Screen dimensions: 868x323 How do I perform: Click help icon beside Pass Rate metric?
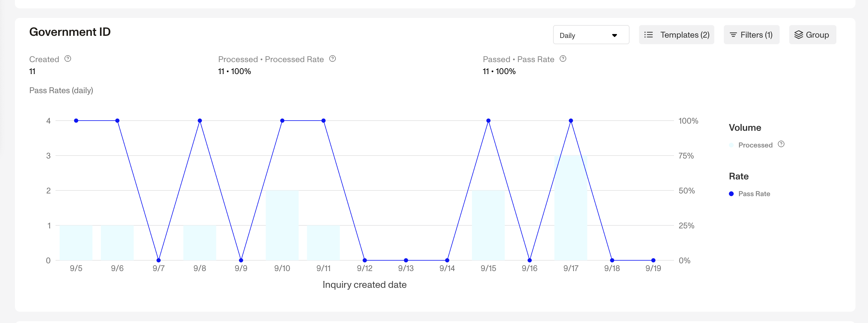[x=563, y=59]
